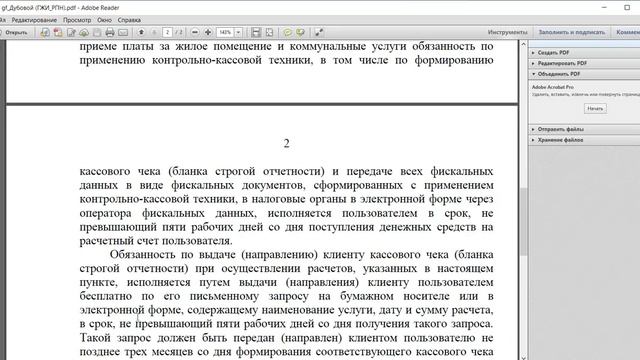Image resolution: width=640 pixels, height=360 pixels.
Task: Click the cloud upload toolbar icon
Action: click(x=84, y=32)
